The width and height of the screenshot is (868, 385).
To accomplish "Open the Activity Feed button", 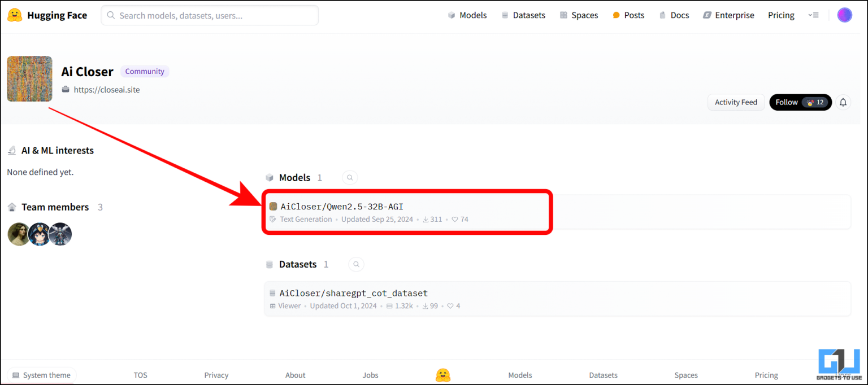I will click(735, 102).
